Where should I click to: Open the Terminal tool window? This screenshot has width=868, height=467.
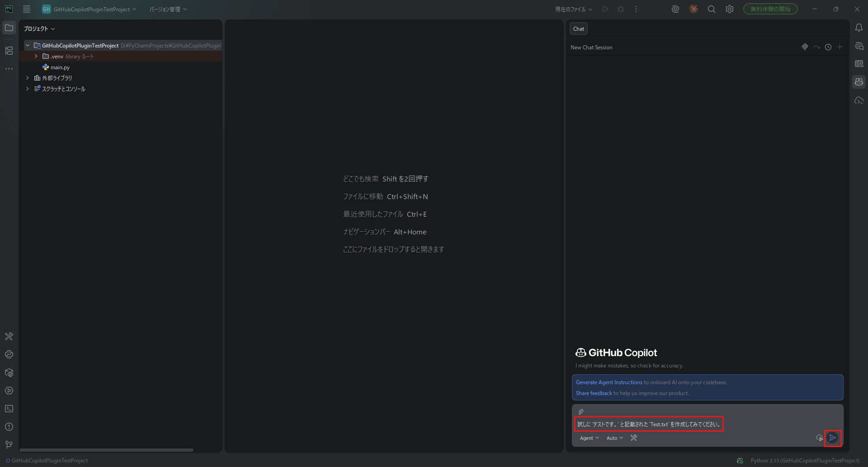click(x=9, y=409)
